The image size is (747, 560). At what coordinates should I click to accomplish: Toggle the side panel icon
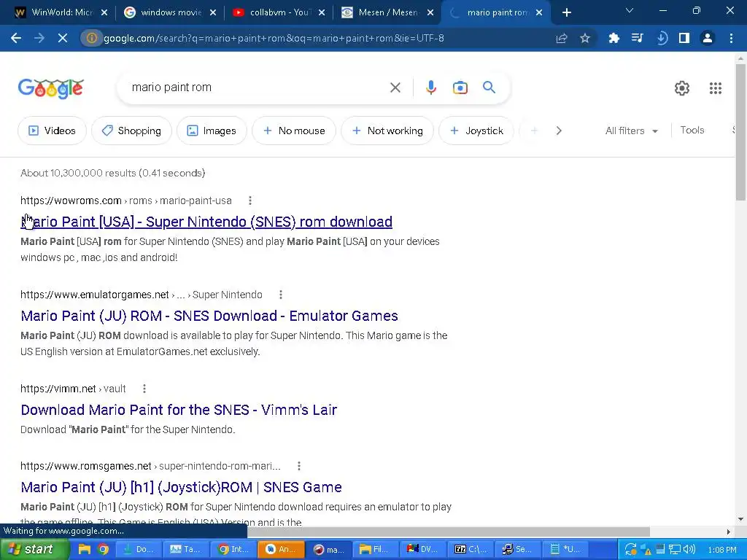point(684,38)
